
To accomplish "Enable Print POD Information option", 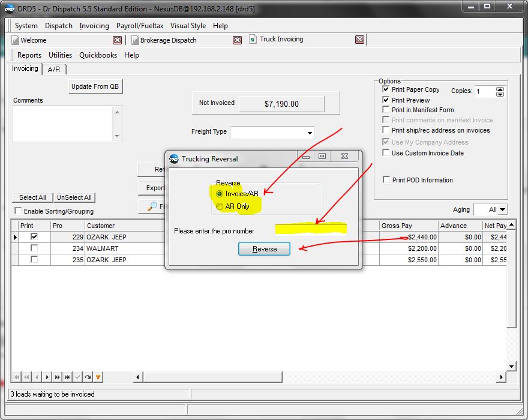I will [x=386, y=180].
